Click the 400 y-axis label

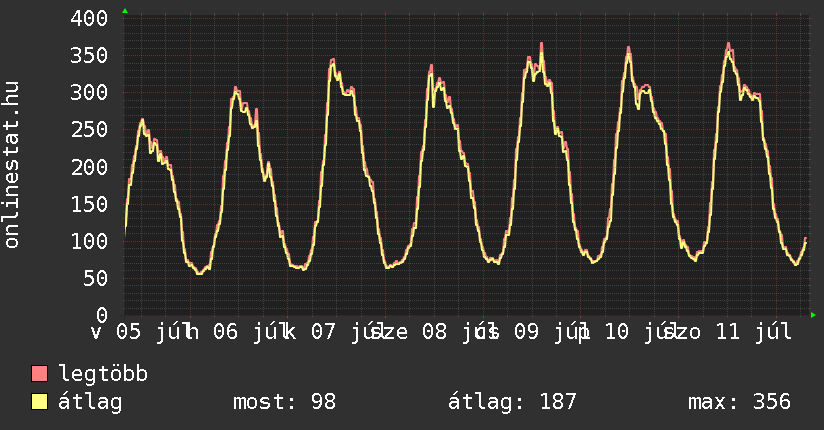(x=89, y=18)
